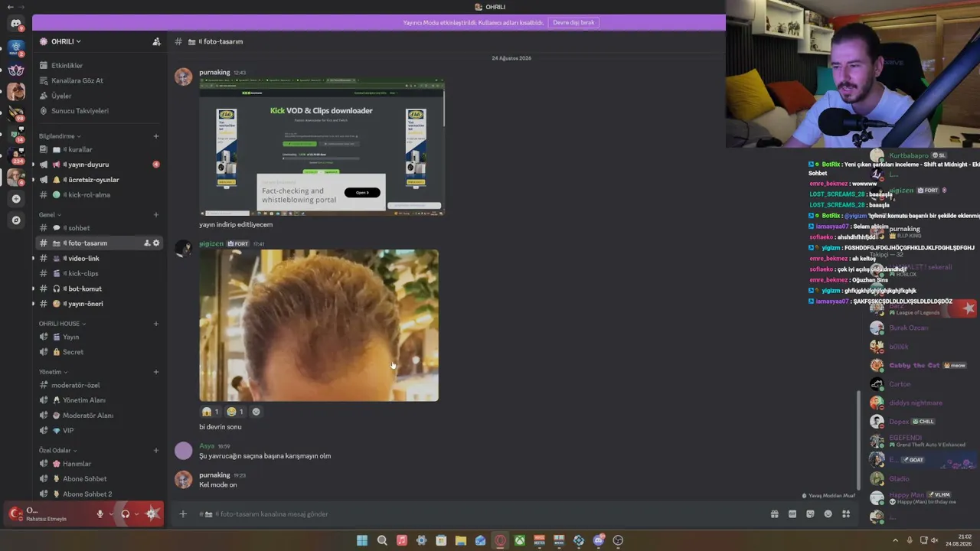Open Discord direct messages home icon
The image size is (980, 551).
[x=16, y=24]
